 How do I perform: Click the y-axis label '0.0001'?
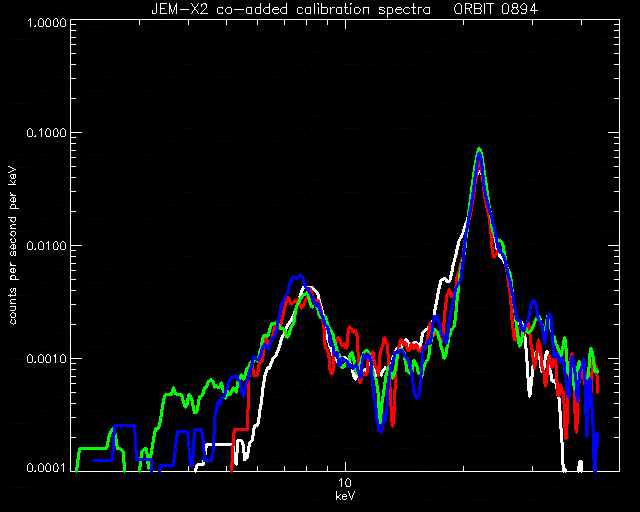coord(46,467)
